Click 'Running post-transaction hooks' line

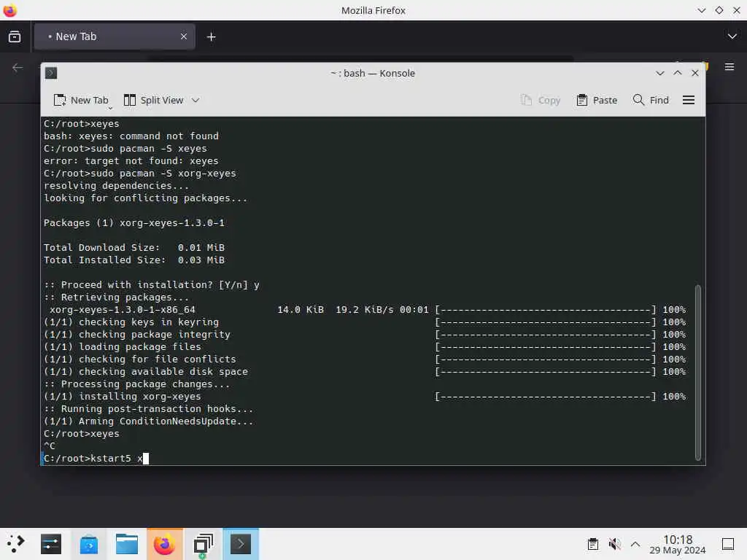click(149, 408)
